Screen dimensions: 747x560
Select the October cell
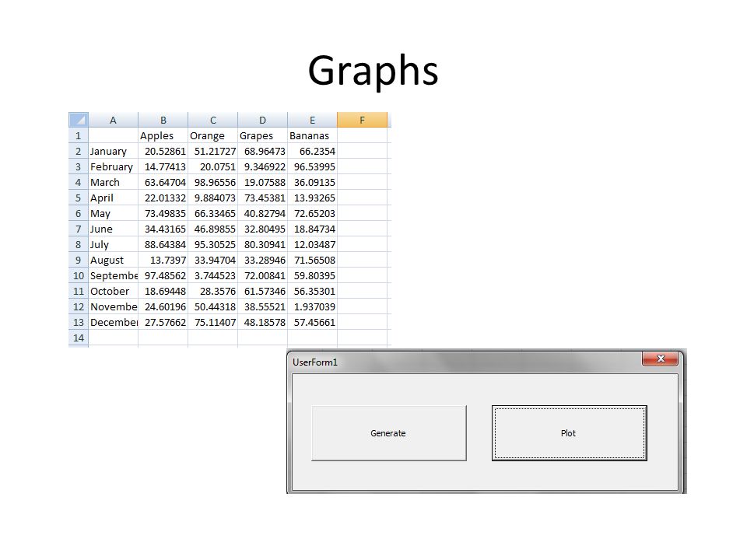click(x=114, y=291)
